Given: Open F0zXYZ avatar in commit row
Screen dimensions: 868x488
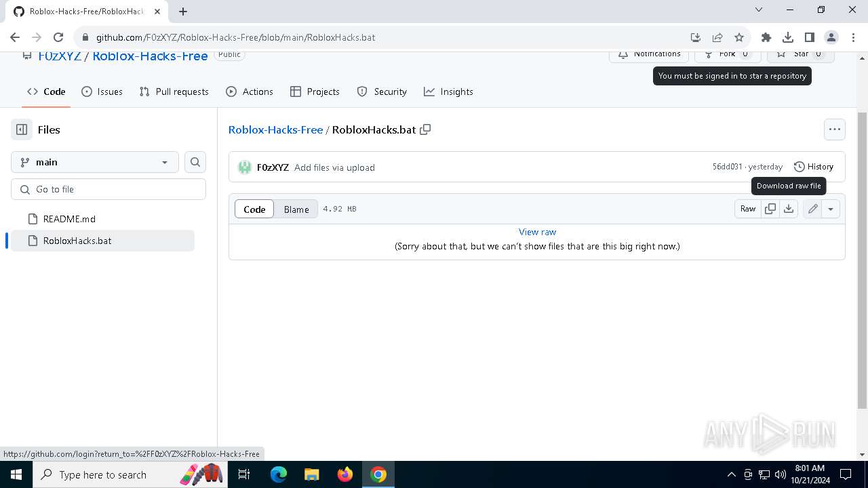Looking at the screenshot, I should tap(245, 167).
